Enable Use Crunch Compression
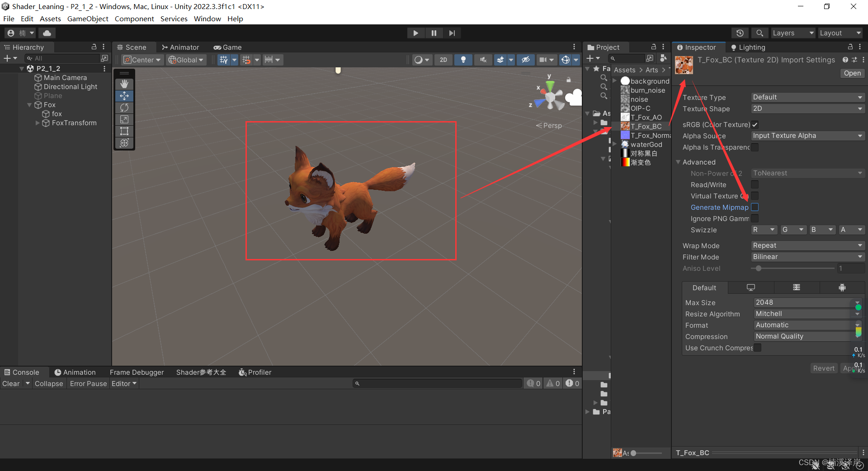868x471 pixels. pyautogui.click(x=757, y=348)
